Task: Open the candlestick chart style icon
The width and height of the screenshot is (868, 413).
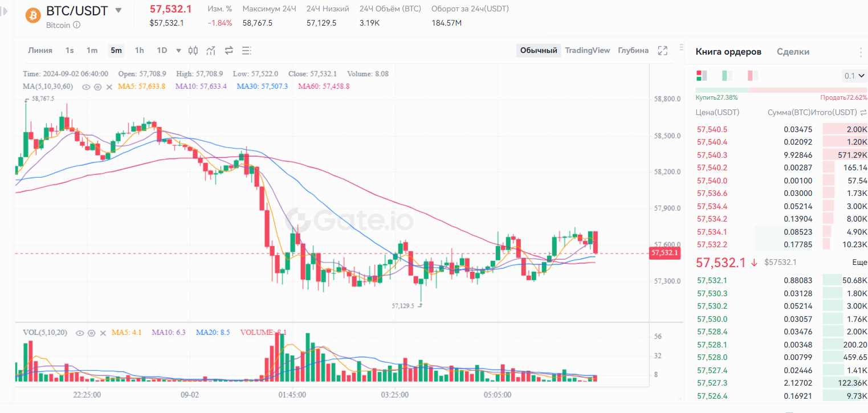Action: pyautogui.click(x=193, y=51)
